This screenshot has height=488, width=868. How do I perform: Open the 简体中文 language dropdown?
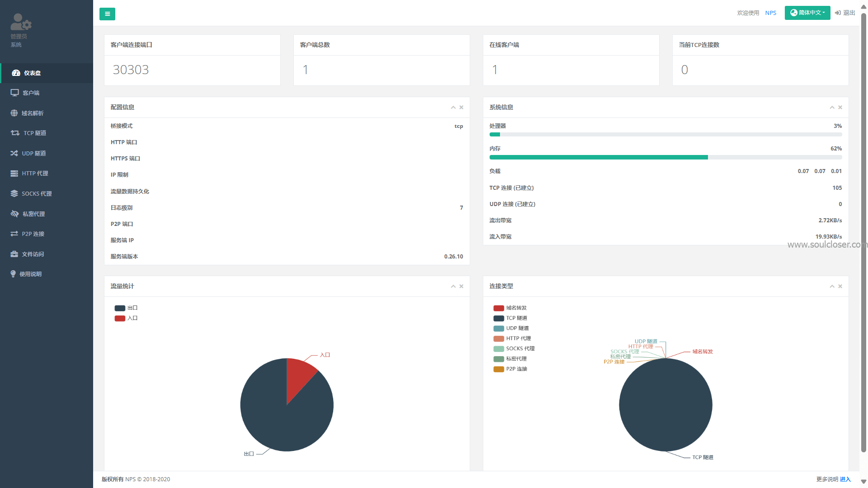807,13
